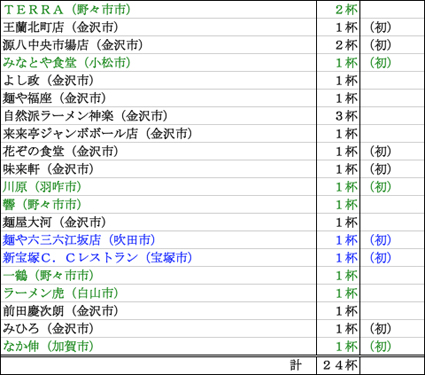The width and height of the screenshot is (425, 375).
Task: Select the cell 'TERRA（野々市市）'
Action: (x=67, y=9)
